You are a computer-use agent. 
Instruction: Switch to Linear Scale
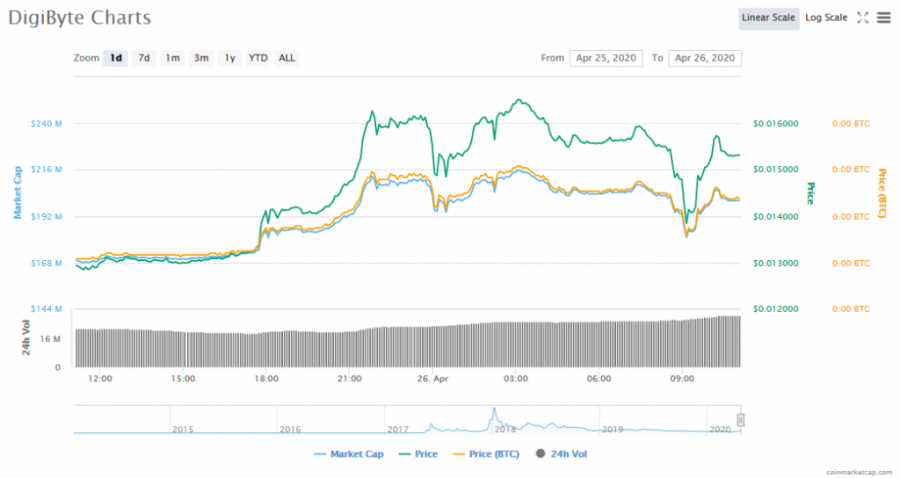(x=768, y=18)
